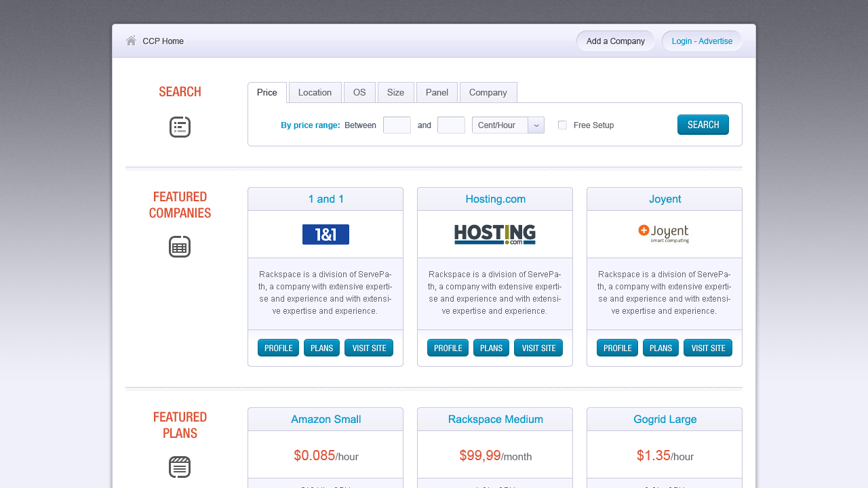Click the Add a Company button
868x488 pixels.
[615, 41]
